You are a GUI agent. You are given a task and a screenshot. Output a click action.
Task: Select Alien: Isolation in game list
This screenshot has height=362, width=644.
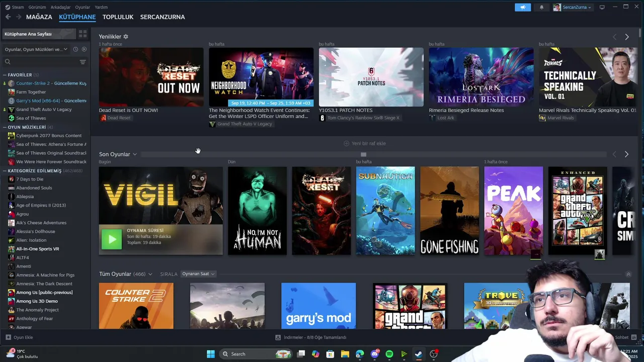[31, 240]
